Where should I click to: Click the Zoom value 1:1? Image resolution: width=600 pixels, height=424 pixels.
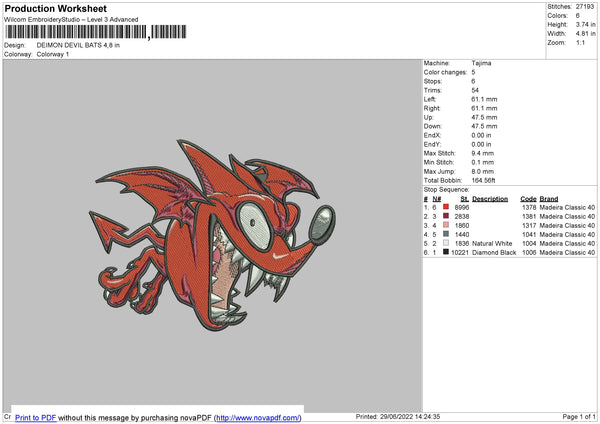tap(580, 42)
